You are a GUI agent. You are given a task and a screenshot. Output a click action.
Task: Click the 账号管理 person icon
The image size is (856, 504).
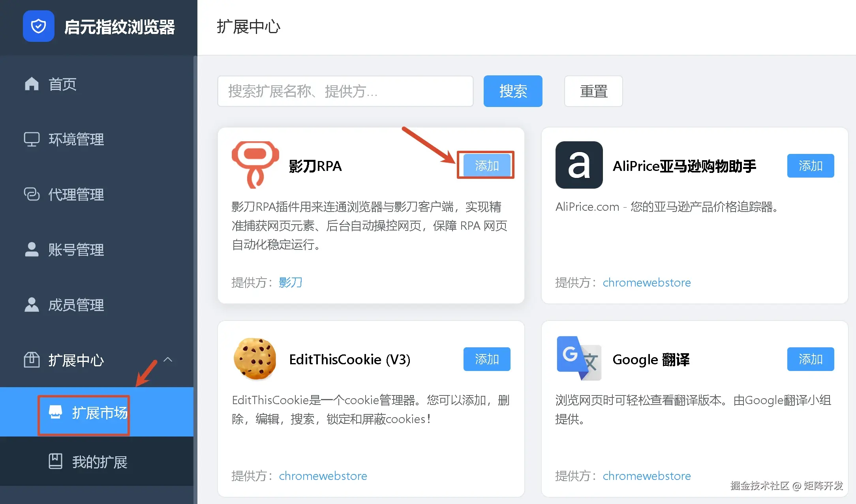(32, 249)
